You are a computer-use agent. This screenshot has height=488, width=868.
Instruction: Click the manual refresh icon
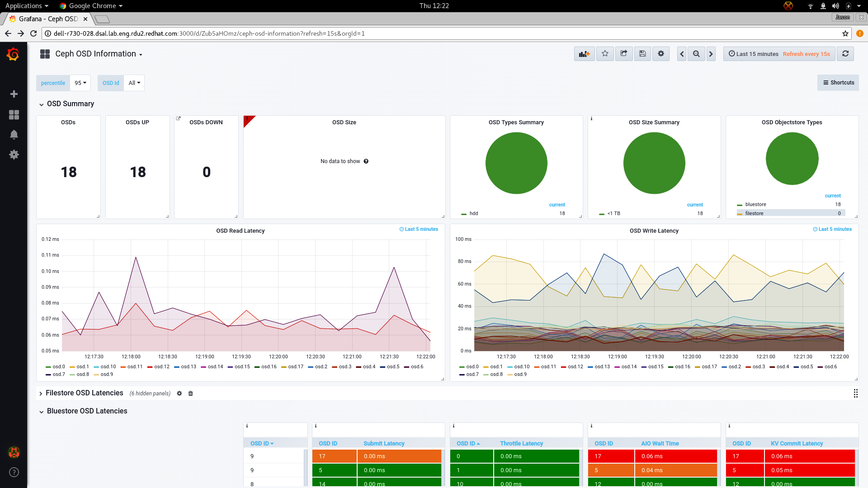pos(845,54)
